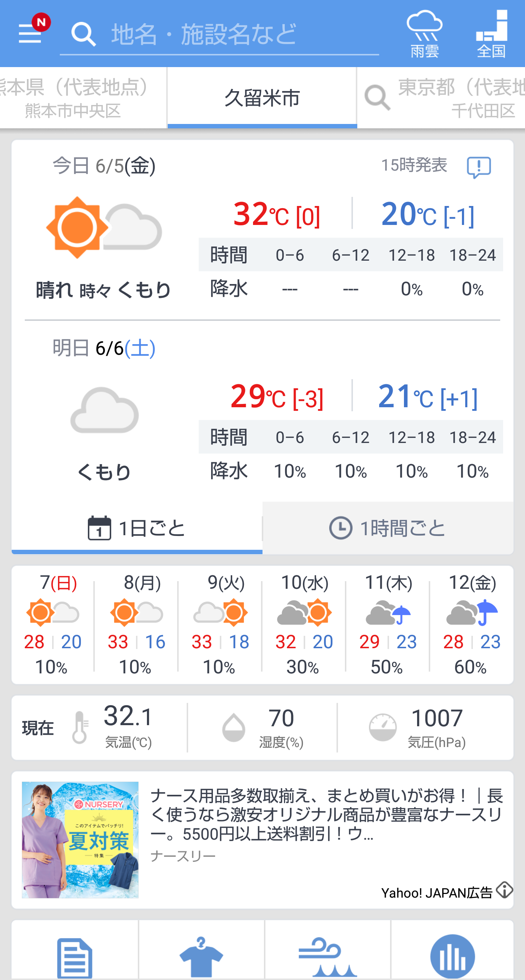
Task: Switch to 1時間ごと hourly forecast tab
Action: (x=387, y=528)
